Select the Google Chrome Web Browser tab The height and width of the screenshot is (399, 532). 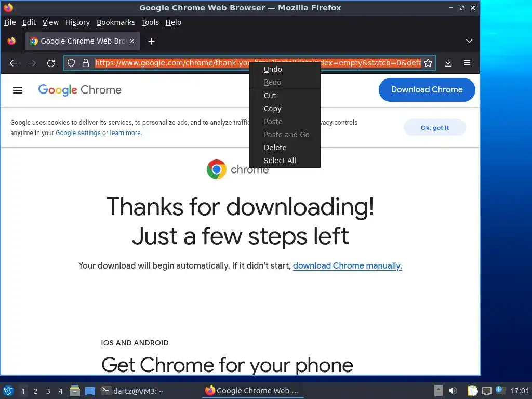(83, 41)
